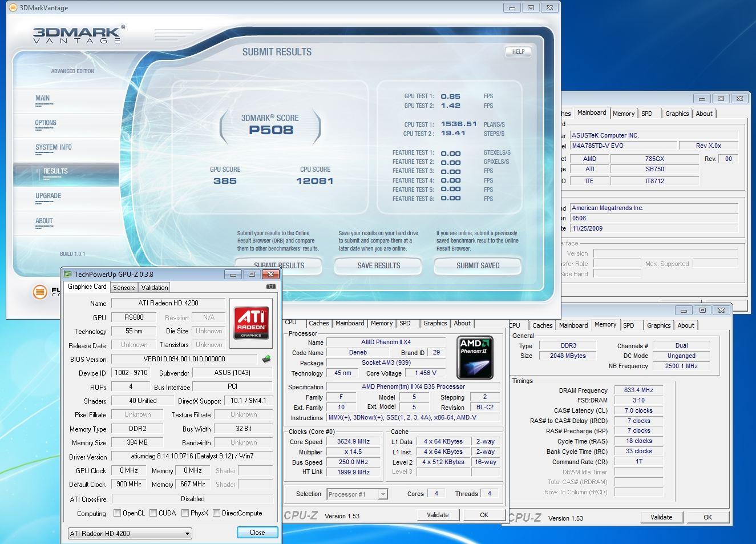The width and height of the screenshot is (756, 544).
Task: Click the SUBMIT RESULTS button
Action: pos(279,265)
